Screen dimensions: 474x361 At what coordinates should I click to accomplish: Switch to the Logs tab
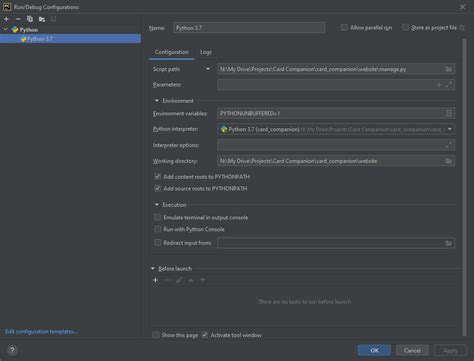(206, 52)
